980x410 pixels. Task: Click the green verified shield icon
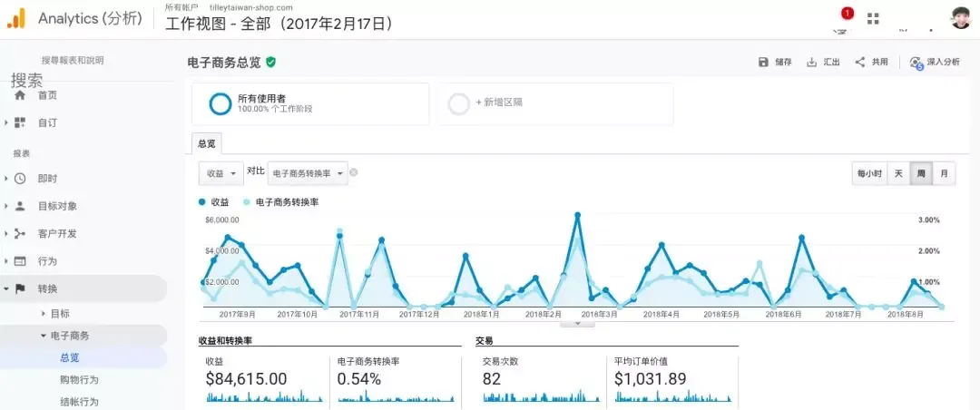(x=270, y=62)
